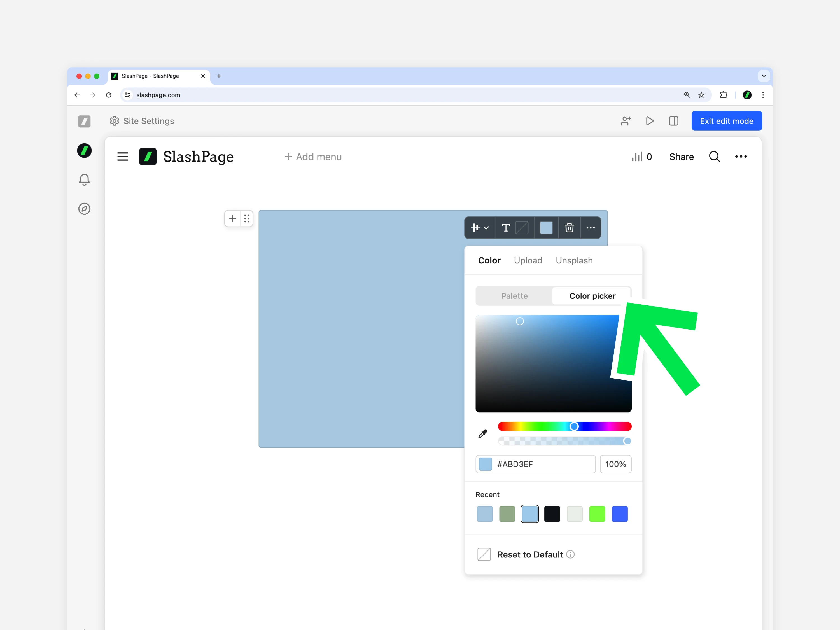Open the invite members icon
The width and height of the screenshot is (840, 630).
[x=626, y=121]
